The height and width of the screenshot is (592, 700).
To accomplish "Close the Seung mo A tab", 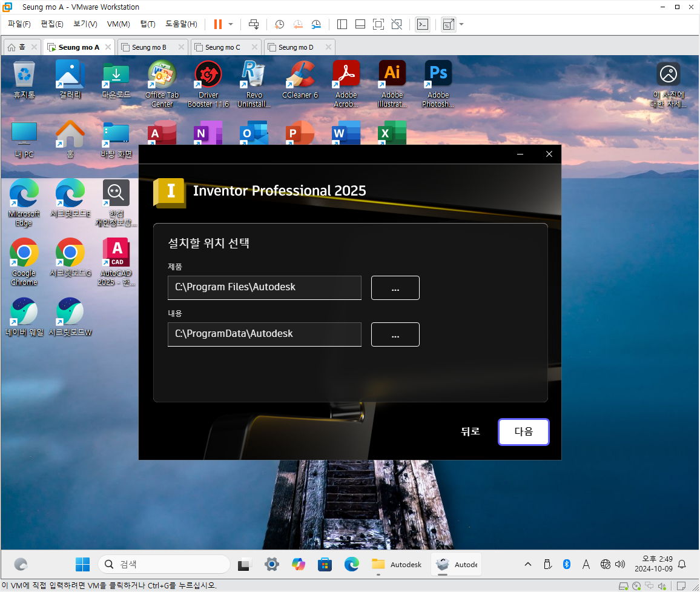I will (x=108, y=47).
